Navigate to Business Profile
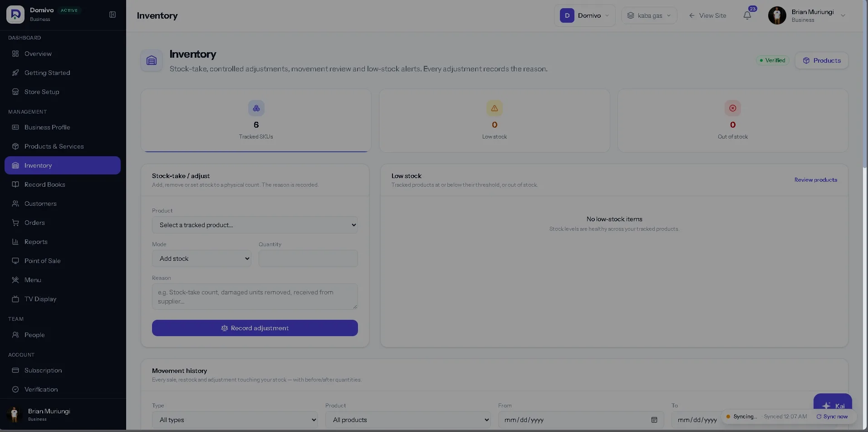Image resolution: width=868 pixels, height=432 pixels. tap(63, 127)
